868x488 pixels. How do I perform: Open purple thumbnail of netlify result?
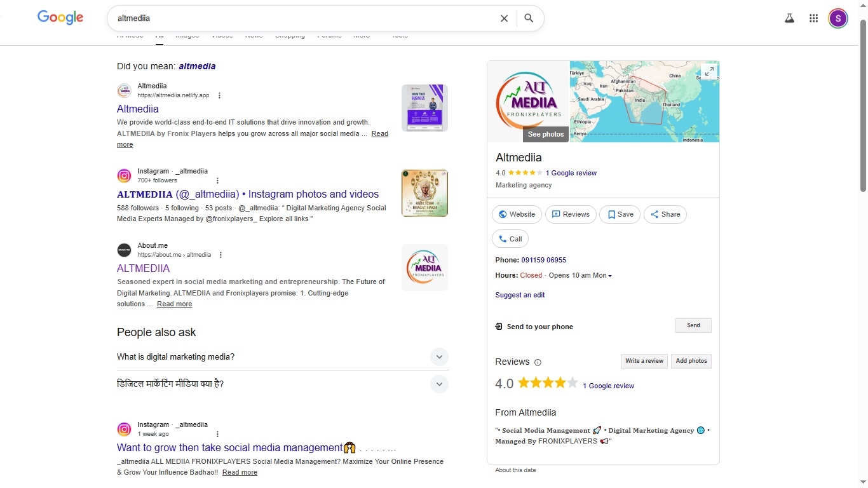424,108
